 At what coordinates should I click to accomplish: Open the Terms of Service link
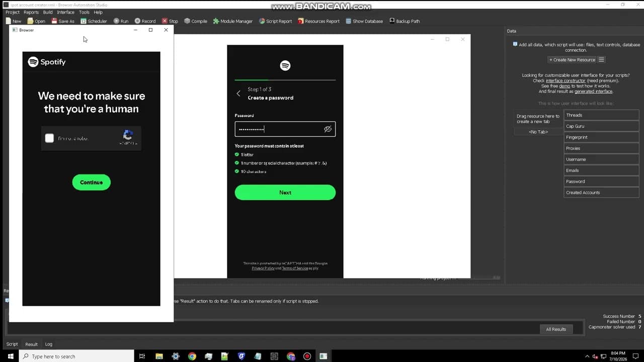coord(295,268)
